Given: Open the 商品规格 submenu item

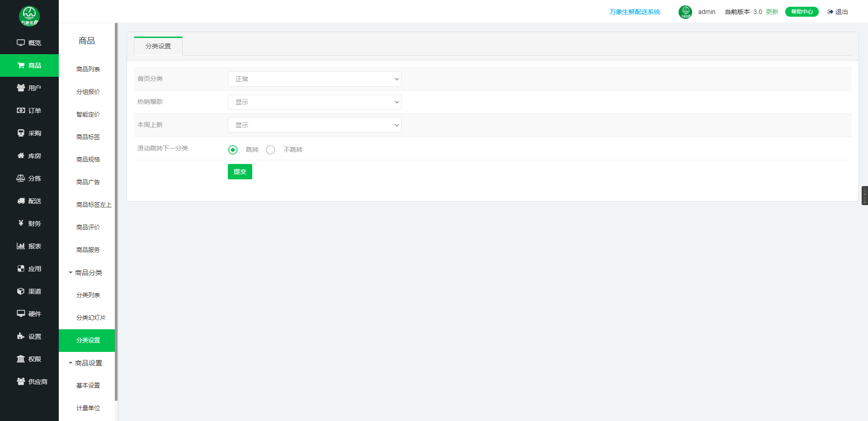Looking at the screenshot, I should [88, 159].
